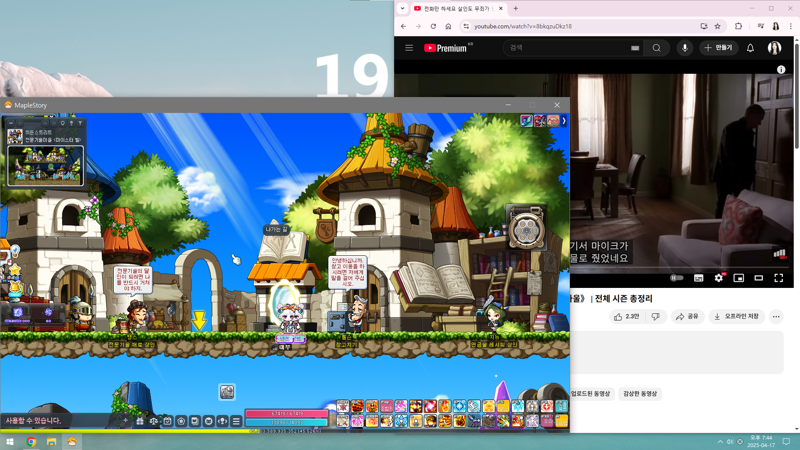Enter fullscreen on YouTube video
Image resolution: width=800 pixels, height=450 pixels.
point(779,278)
